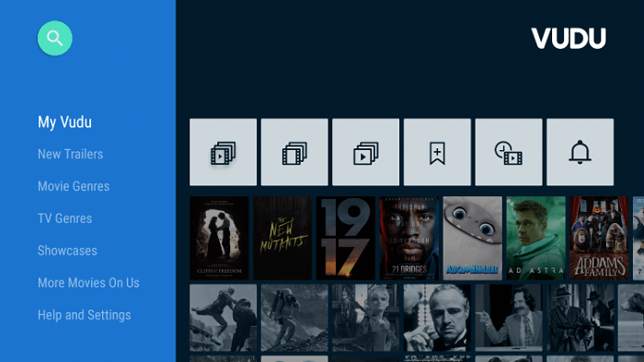
Task: Open the movie library tile with play-film icon
Action: [x=223, y=152]
